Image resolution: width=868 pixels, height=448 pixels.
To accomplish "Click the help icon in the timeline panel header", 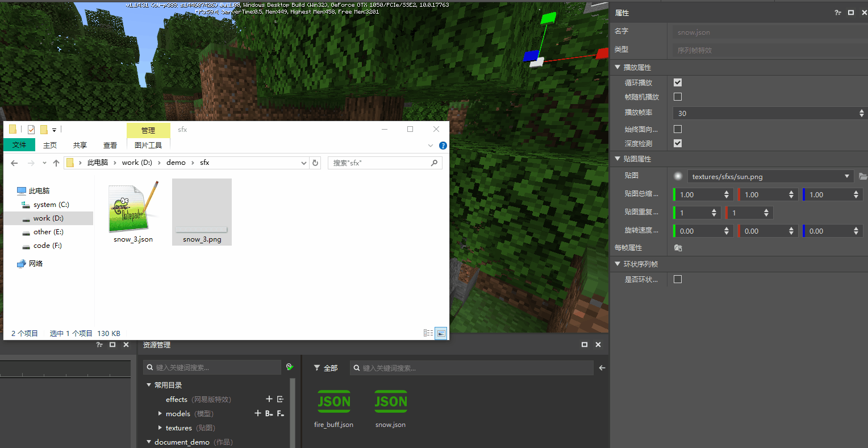I will coord(99,345).
